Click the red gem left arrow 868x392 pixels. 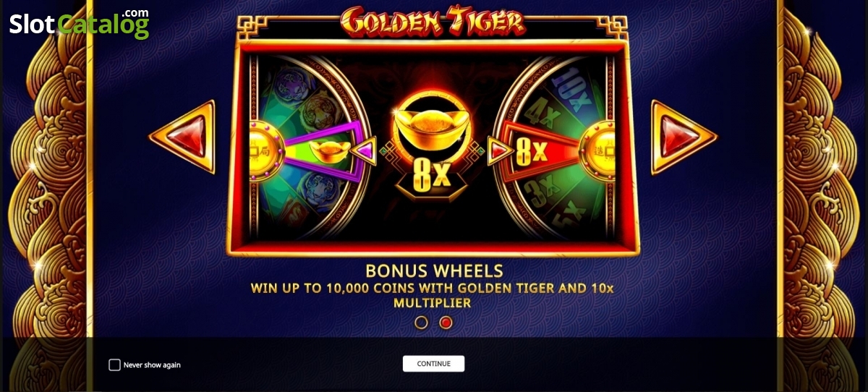(186, 137)
